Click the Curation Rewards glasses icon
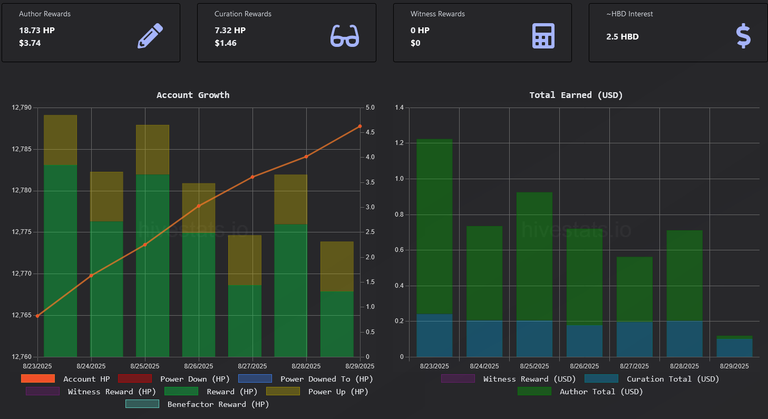The image size is (768, 419). pos(345,36)
